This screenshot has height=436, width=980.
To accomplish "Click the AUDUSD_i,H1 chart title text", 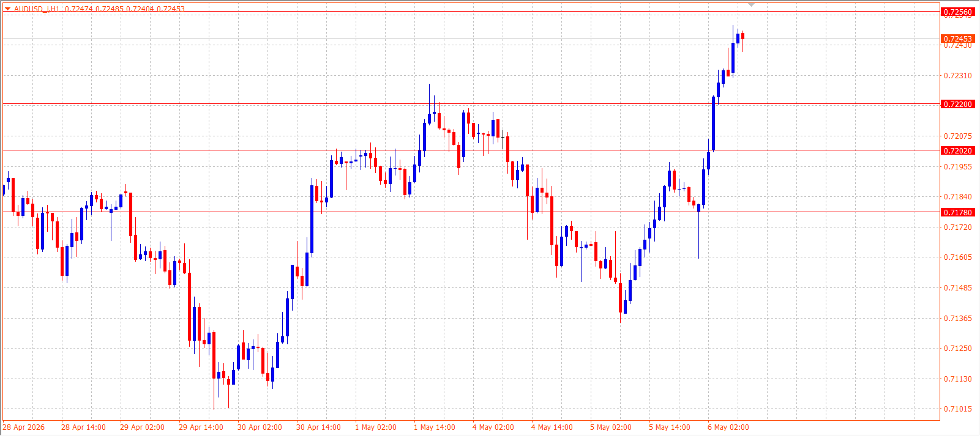I will pos(37,9).
